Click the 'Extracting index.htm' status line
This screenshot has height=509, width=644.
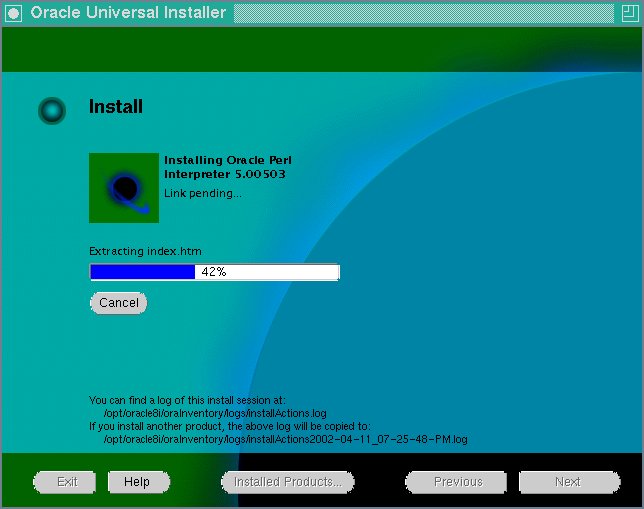145,251
